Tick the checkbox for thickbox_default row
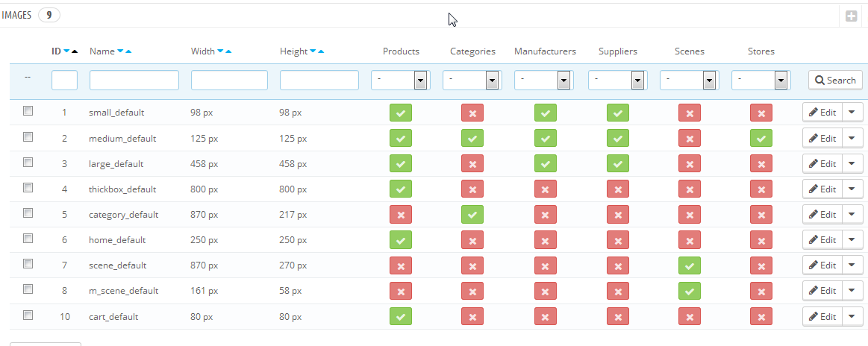Viewport: 868px width, 346px height. click(28, 187)
